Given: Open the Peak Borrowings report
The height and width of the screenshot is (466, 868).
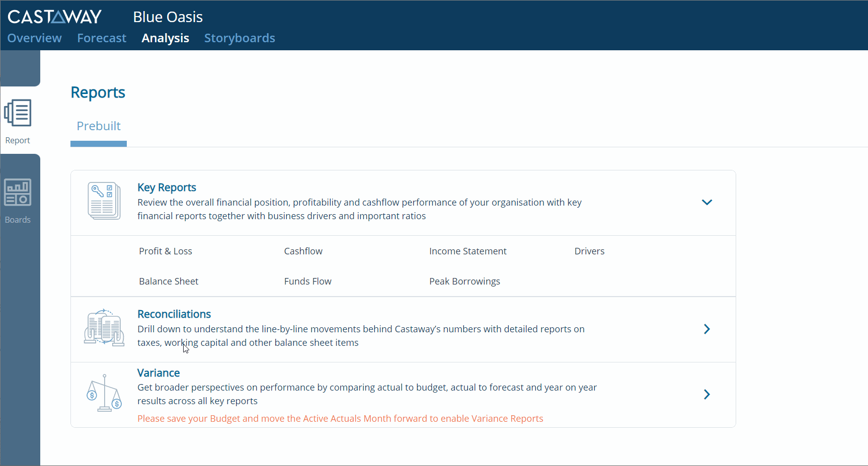Looking at the screenshot, I should (x=464, y=281).
